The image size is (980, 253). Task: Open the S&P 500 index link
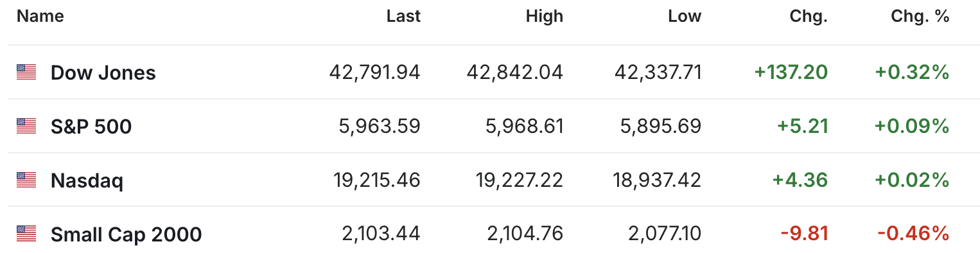[91, 126]
